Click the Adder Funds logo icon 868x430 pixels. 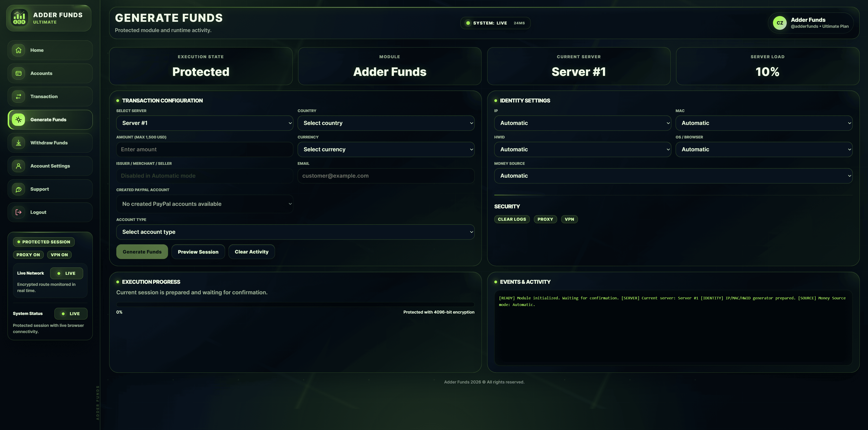pyautogui.click(x=19, y=18)
